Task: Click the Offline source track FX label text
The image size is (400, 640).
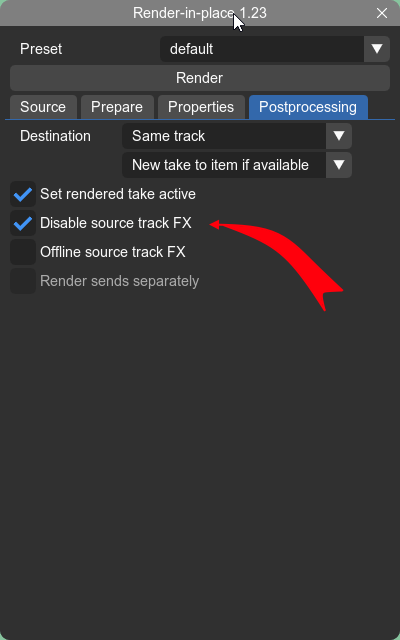Action: pos(113,252)
